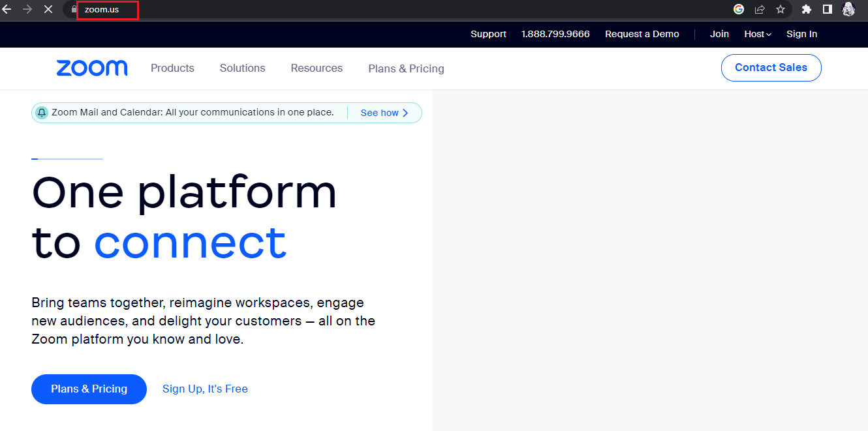
Task: Expand the Host dropdown
Action: [758, 34]
